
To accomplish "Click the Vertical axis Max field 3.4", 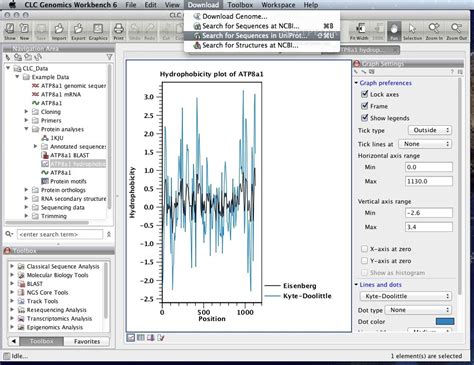I will [429, 227].
